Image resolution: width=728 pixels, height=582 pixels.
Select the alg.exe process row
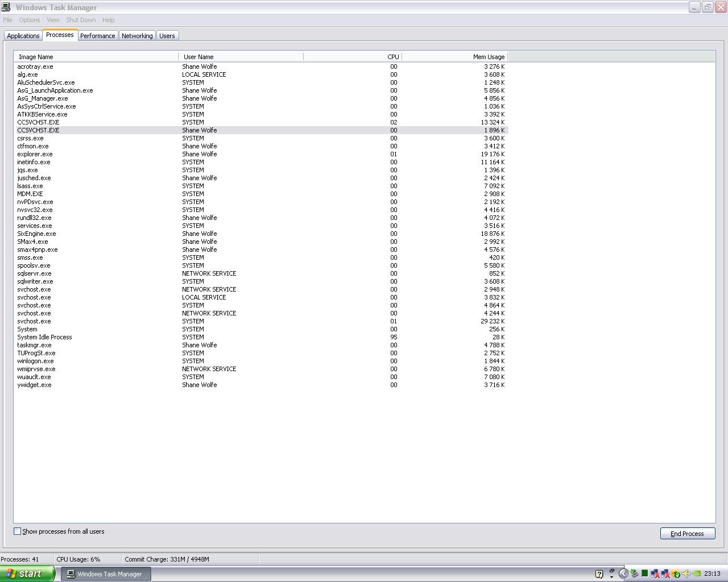(x=261, y=74)
